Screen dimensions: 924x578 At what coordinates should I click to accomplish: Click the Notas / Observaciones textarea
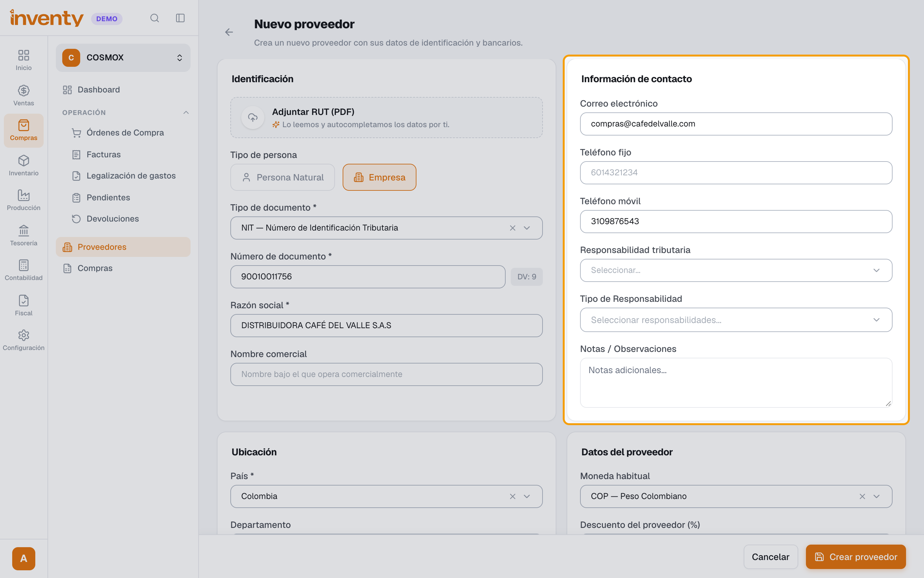point(736,383)
